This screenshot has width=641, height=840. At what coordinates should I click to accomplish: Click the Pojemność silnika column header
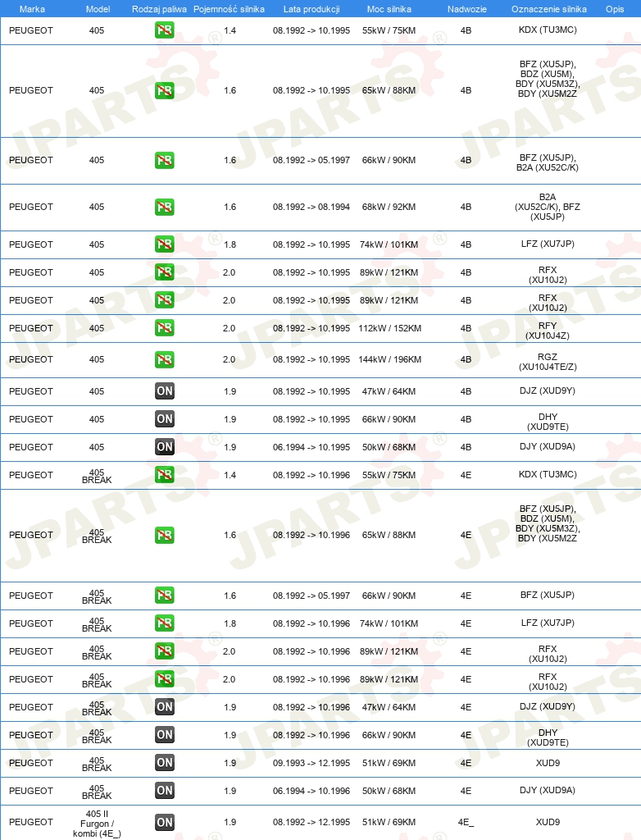229,9
